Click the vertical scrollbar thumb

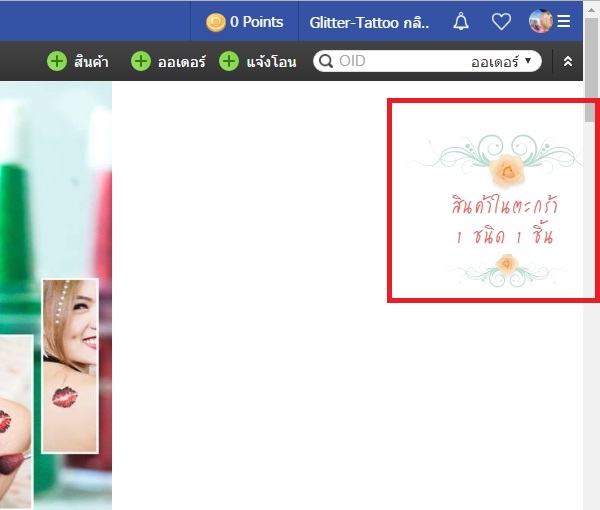[592, 69]
